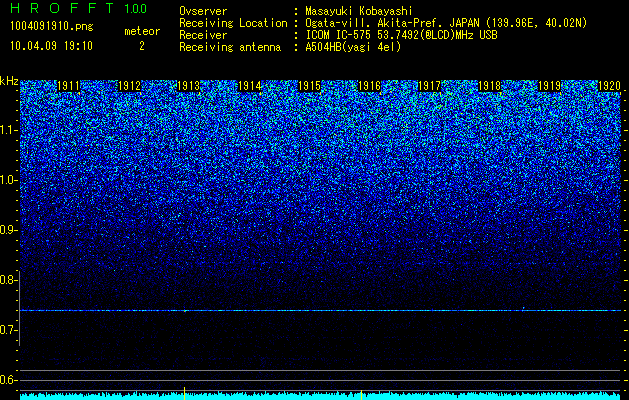The height and width of the screenshot is (400, 629).
Task: Click the Receiving antenna label
Action: 230,47
